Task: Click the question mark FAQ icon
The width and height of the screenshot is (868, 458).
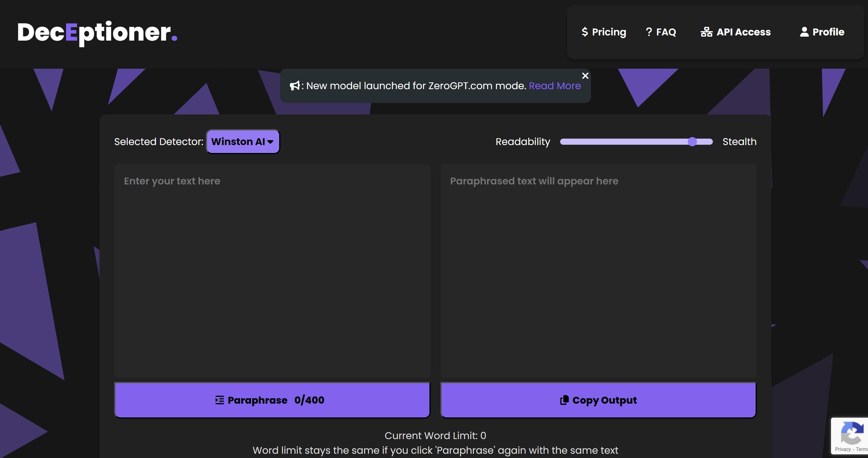Action: 649,32
